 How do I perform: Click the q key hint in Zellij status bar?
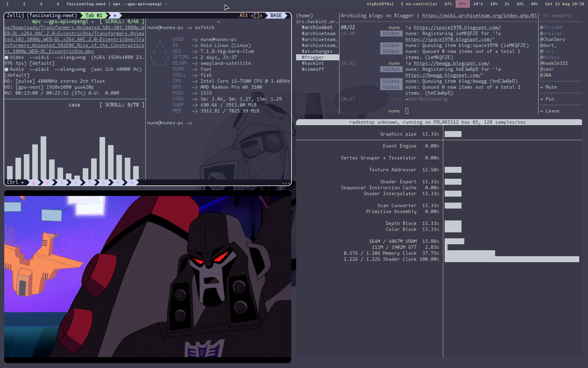132,182
